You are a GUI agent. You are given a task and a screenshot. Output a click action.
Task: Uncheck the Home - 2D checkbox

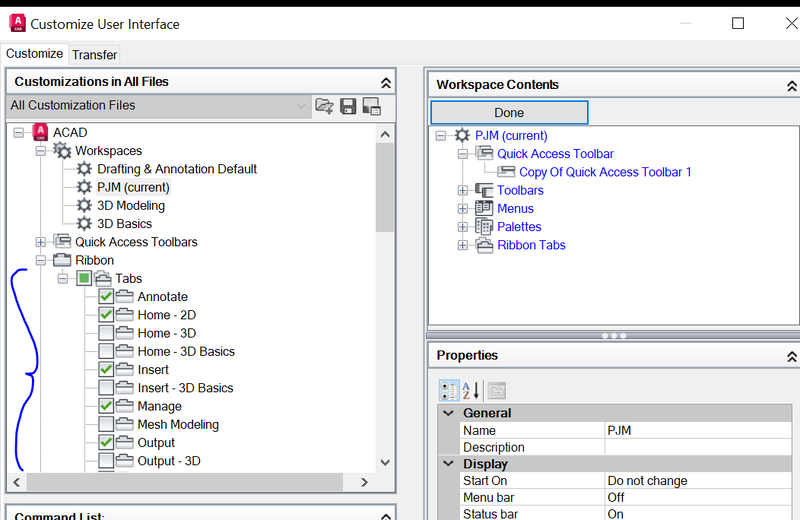pyautogui.click(x=106, y=315)
